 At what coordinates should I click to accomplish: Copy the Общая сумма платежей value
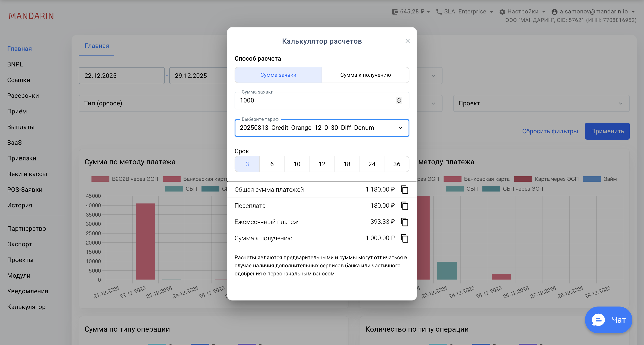tap(405, 189)
